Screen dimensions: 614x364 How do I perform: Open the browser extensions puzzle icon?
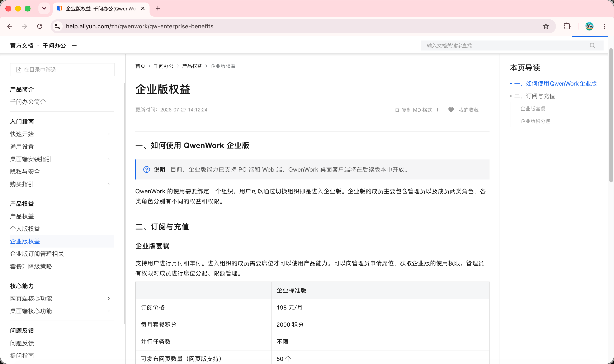(x=567, y=26)
